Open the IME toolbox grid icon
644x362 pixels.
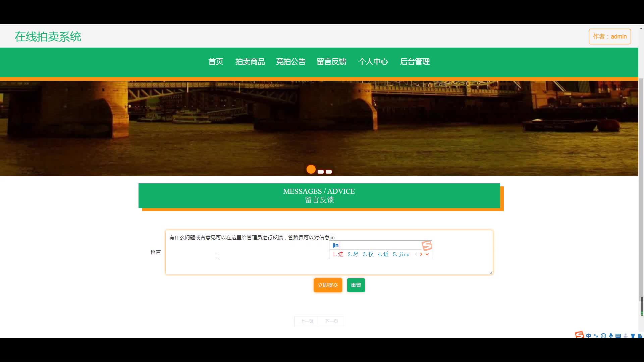pos(640,336)
